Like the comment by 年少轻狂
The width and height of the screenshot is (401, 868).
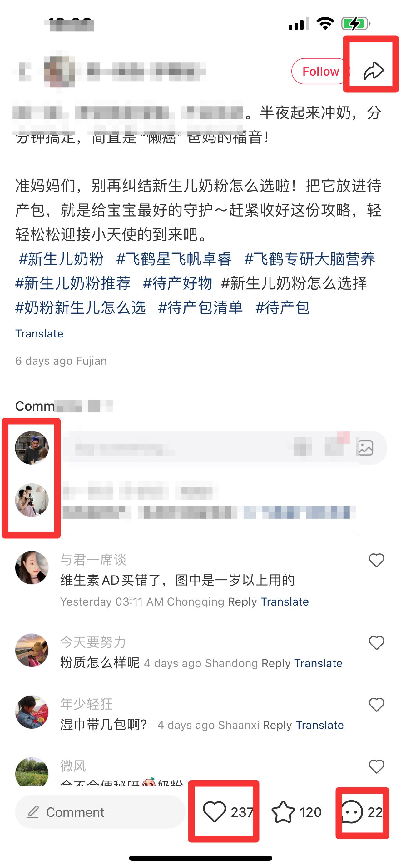[376, 705]
